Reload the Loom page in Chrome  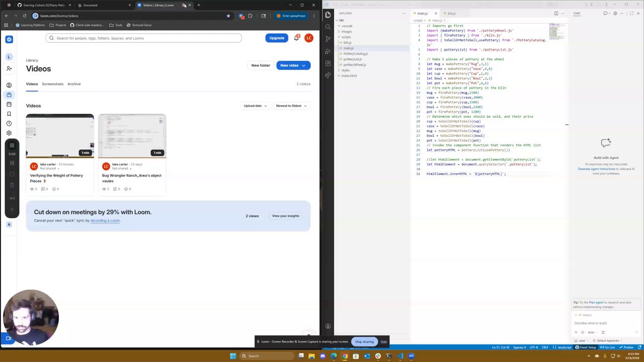tap(24, 16)
